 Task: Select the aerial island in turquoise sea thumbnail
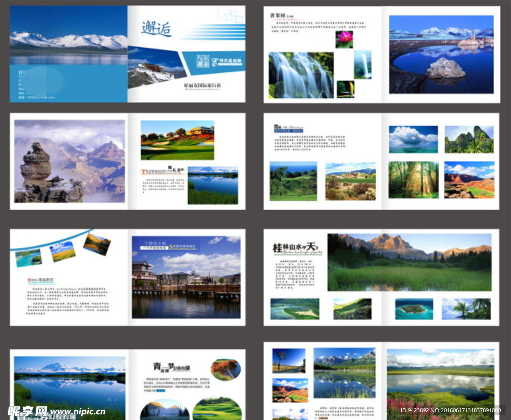tap(414, 309)
